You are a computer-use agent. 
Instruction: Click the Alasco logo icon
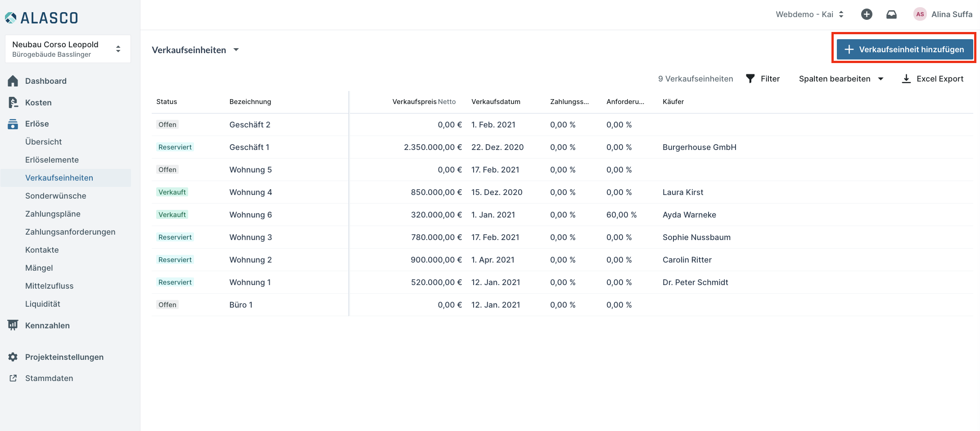coord(11,18)
